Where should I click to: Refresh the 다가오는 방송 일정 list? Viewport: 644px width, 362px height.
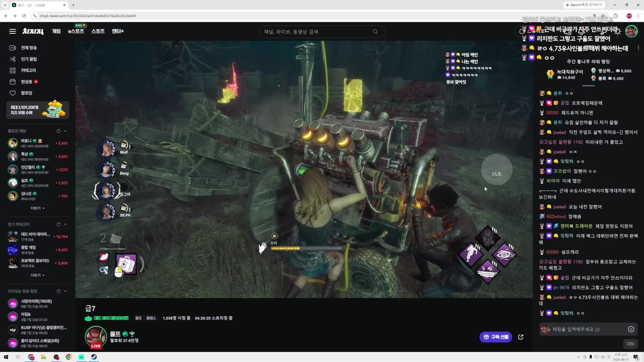click(58, 291)
